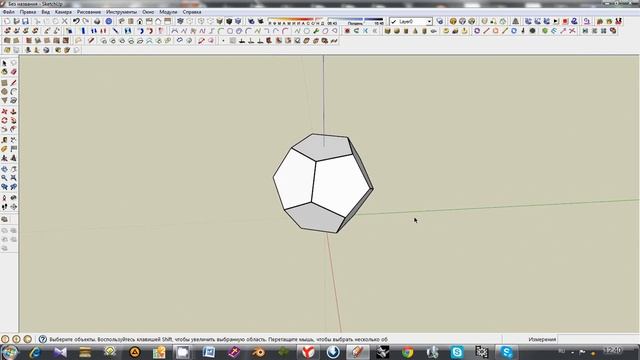Open Blender from the taskbar

(258, 352)
